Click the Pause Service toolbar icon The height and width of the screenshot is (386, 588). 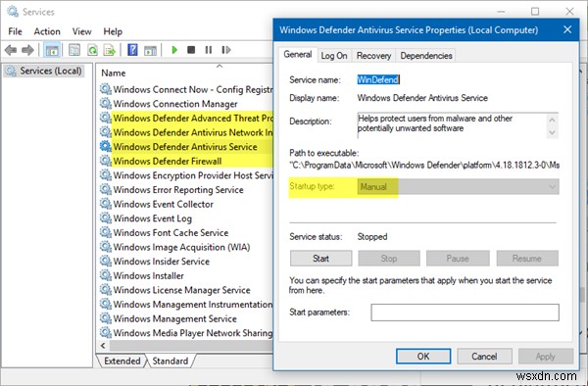click(x=209, y=49)
